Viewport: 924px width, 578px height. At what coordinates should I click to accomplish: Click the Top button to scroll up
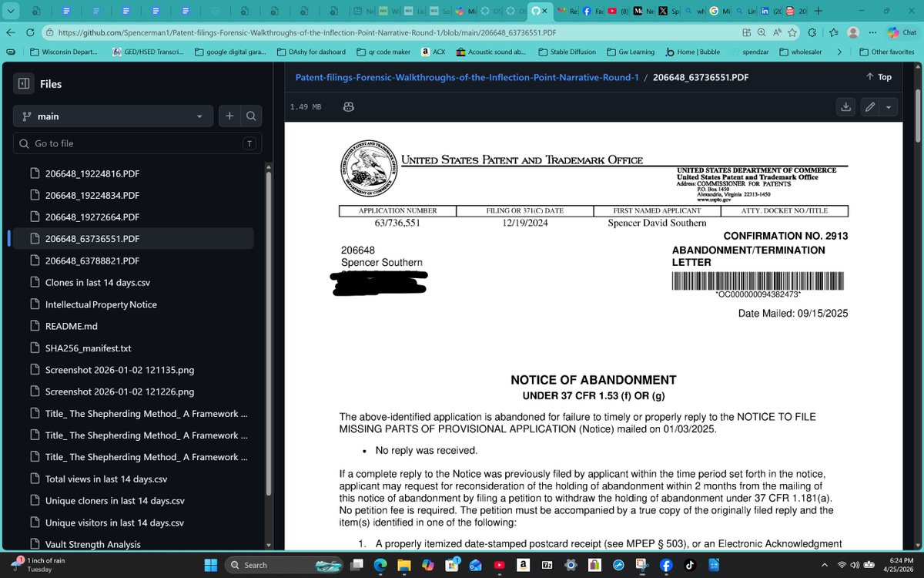[877, 77]
